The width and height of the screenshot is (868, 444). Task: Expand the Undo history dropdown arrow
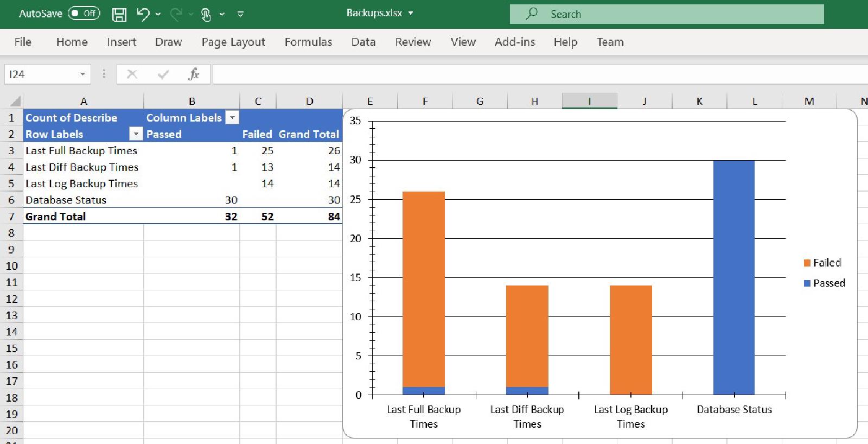pos(158,14)
